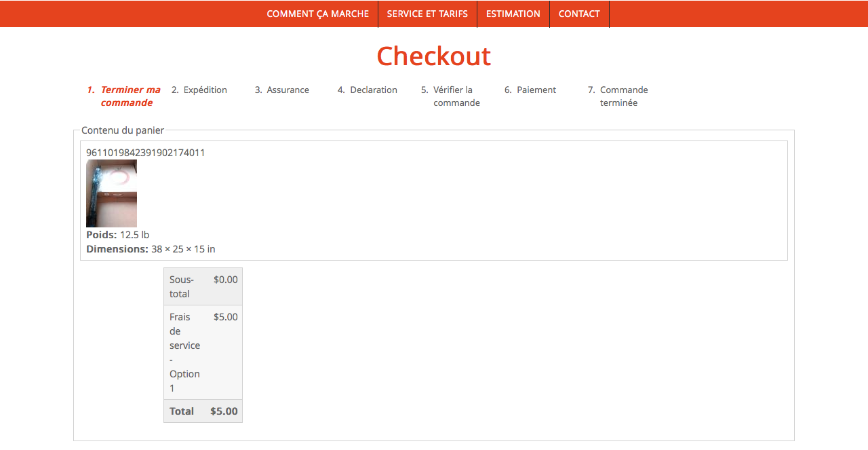This screenshot has width=868, height=450.
Task: Go to Service et Tarifs page
Action: pyautogui.click(x=427, y=14)
